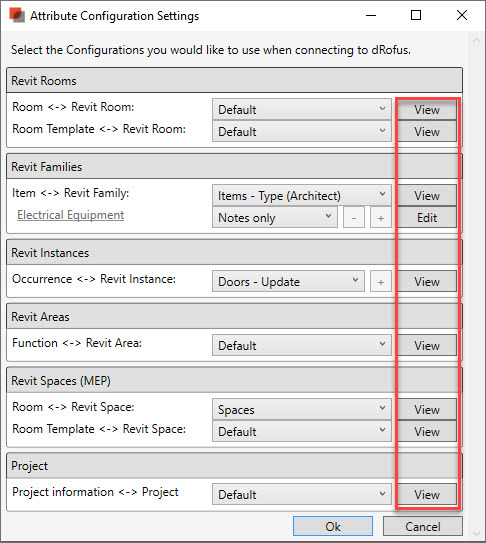Open the Doors - Update dropdown
The height and width of the screenshot is (543, 486).
coord(288,282)
